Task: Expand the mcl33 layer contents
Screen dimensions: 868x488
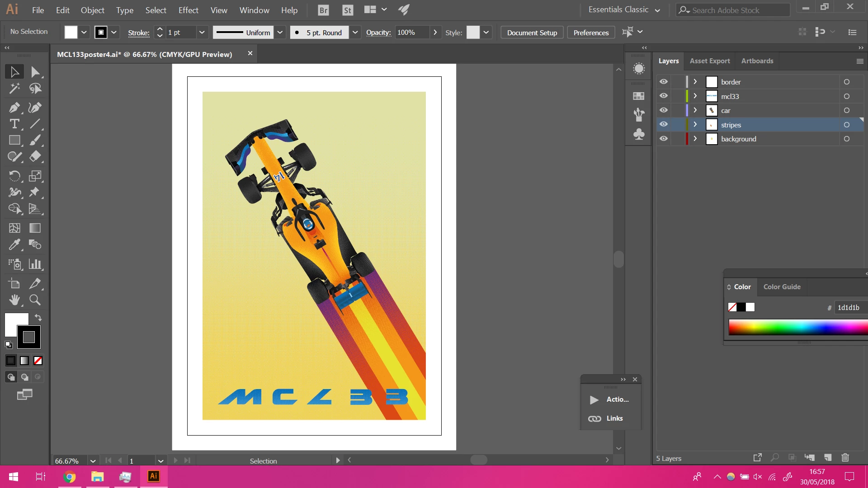Action: coord(695,96)
